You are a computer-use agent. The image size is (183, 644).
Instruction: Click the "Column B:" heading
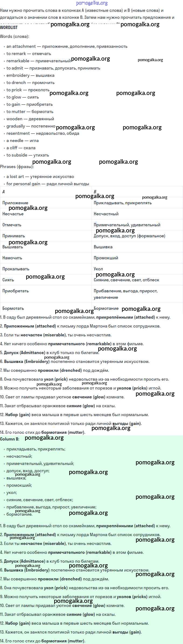tap(10, 439)
